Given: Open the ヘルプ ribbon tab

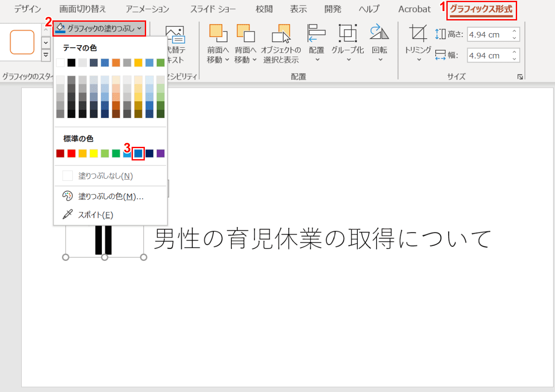Looking at the screenshot, I should click(369, 9).
